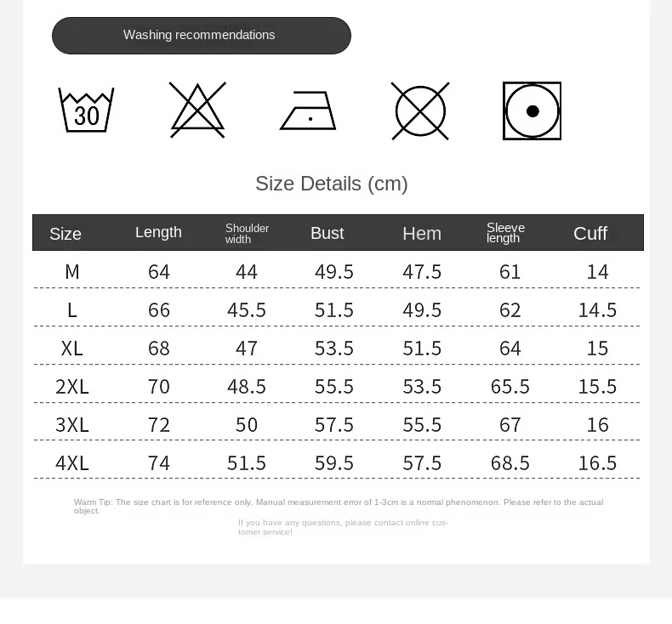
Task: Click the do not dry clean icon
Action: (x=420, y=111)
